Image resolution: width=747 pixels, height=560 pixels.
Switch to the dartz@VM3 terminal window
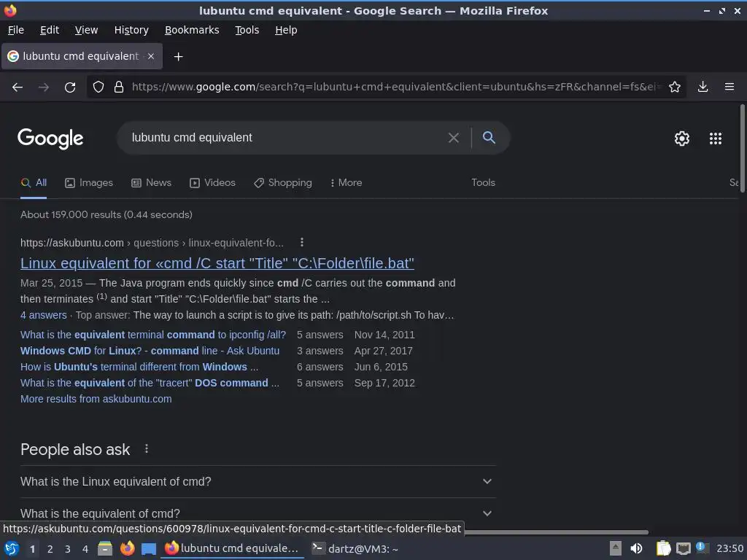coord(355,548)
